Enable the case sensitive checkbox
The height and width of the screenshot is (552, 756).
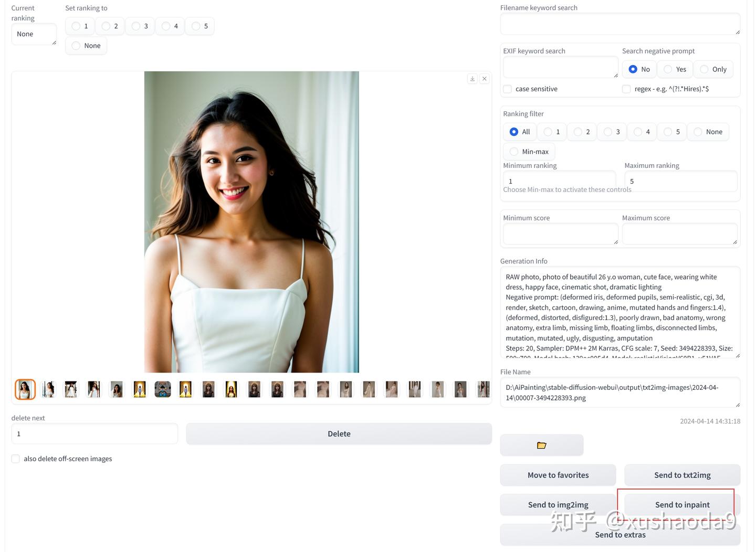click(508, 89)
